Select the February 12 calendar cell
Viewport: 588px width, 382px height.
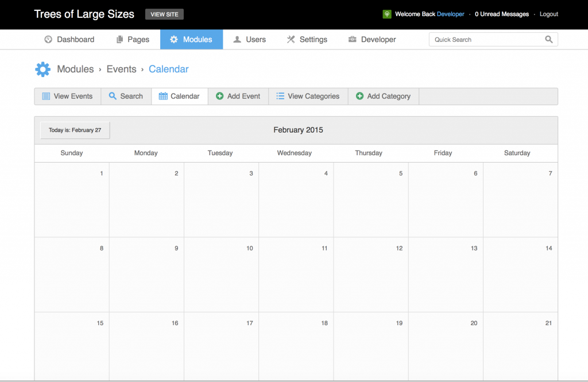pos(371,275)
